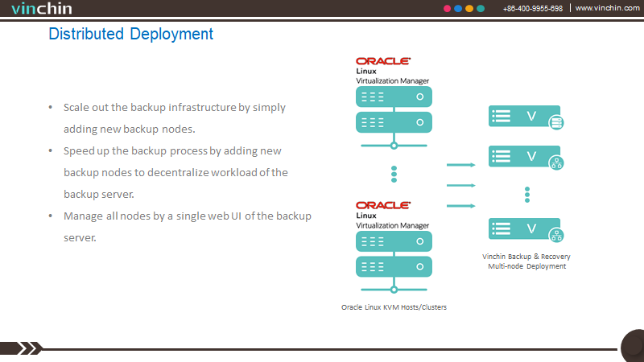Click the phone number +86-400-9955-698
Image resolution: width=644 pixels, height=362 pixels.
[533, 9]
